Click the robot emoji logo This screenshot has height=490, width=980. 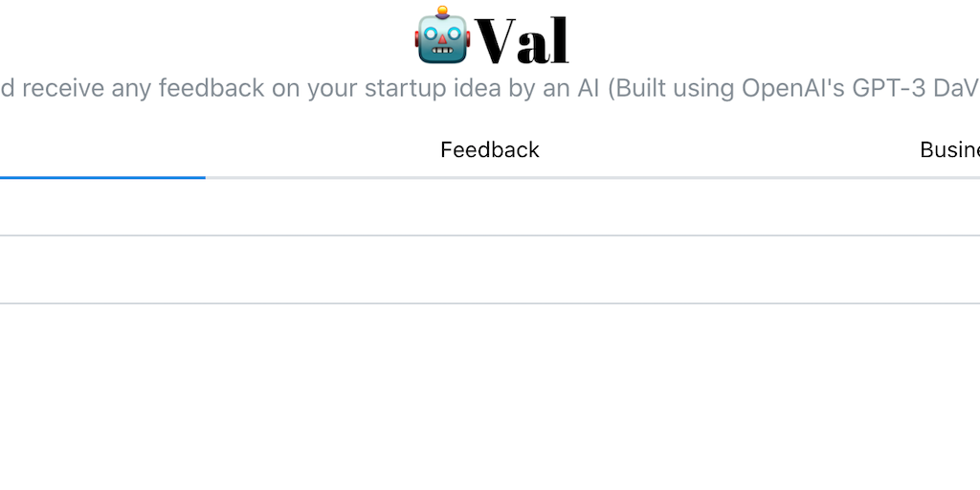click(x=442, y=36)
